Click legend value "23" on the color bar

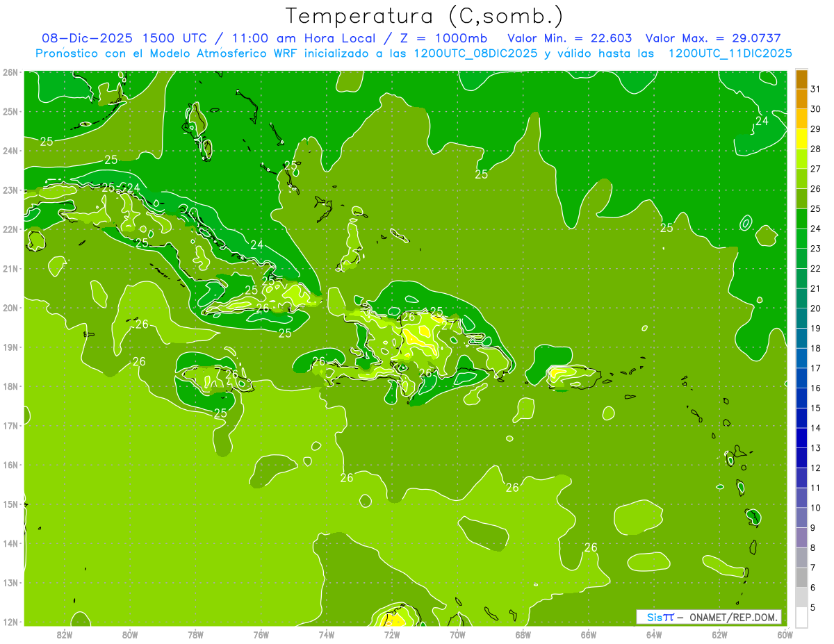pyautogui.click(x=816, y=248)
